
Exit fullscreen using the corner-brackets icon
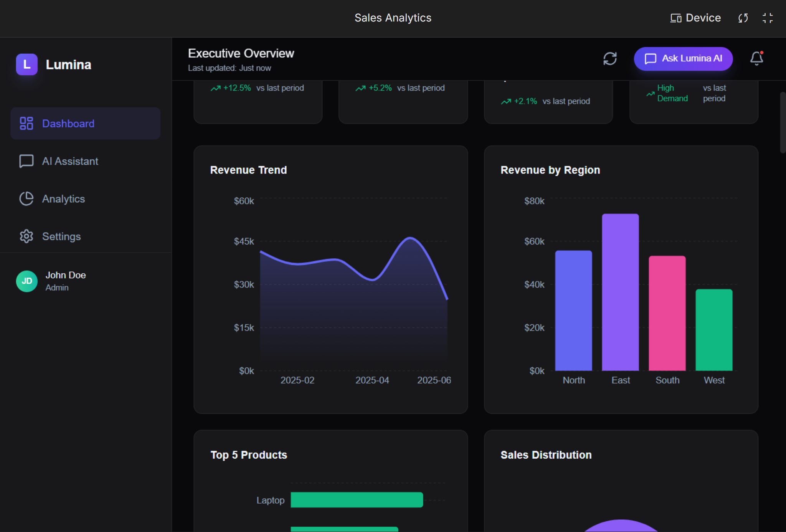click(x=768, y=18)
